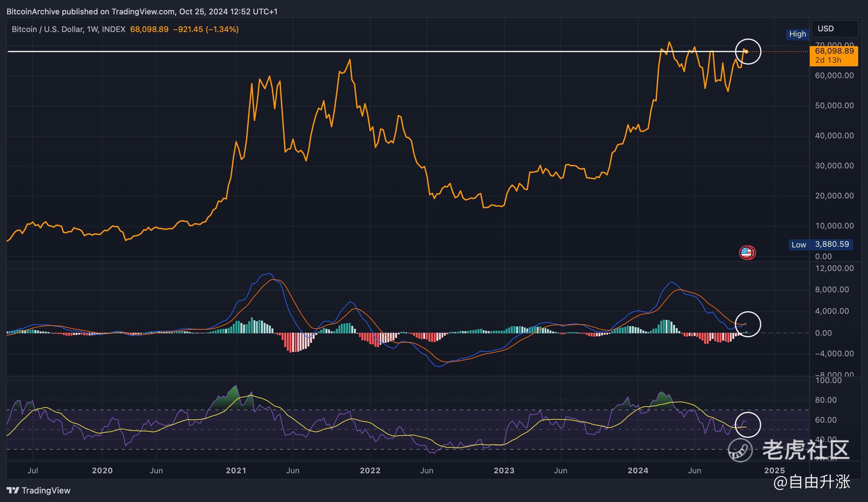This screenshot has height=502, width=868.
Task: Click the 2025 time axis label
Action: click(775, 470)
